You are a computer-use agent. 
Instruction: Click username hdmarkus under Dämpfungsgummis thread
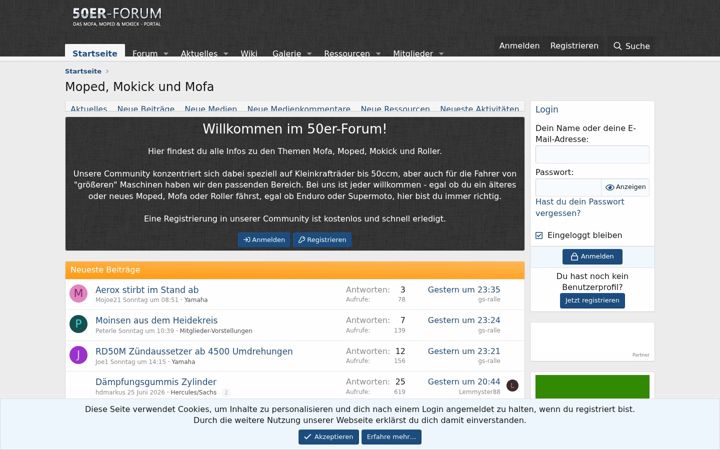coord(111,392)
